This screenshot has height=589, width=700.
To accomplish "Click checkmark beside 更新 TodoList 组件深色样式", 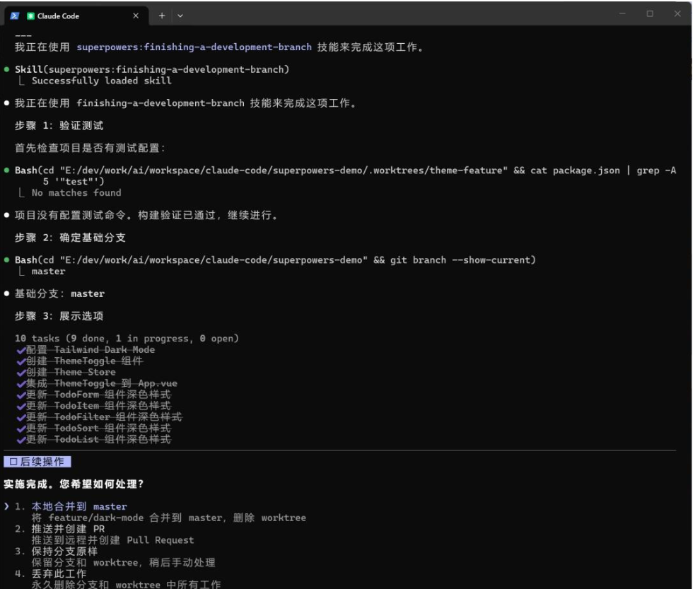I will pyautogui.click(x=21, y=439).
